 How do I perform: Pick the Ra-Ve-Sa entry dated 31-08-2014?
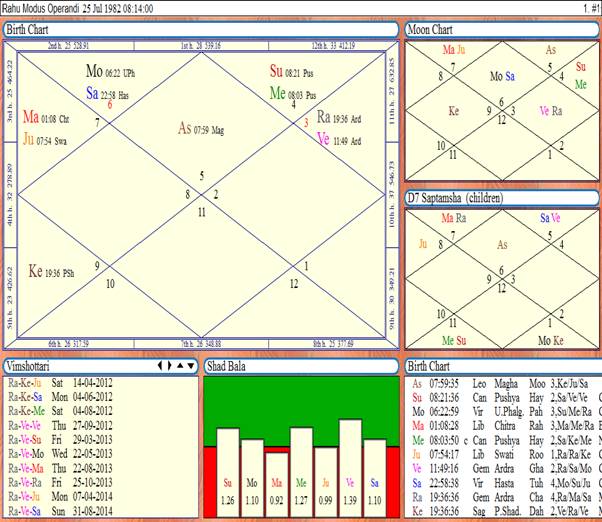point(60,509)
